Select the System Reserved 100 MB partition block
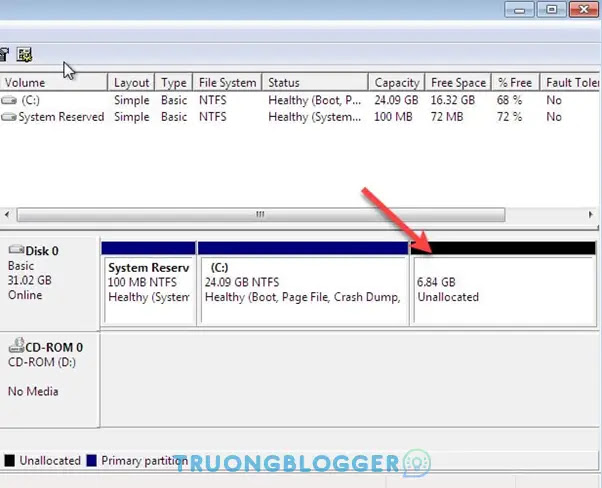This screenshot has height=488, width=602. 149,284
